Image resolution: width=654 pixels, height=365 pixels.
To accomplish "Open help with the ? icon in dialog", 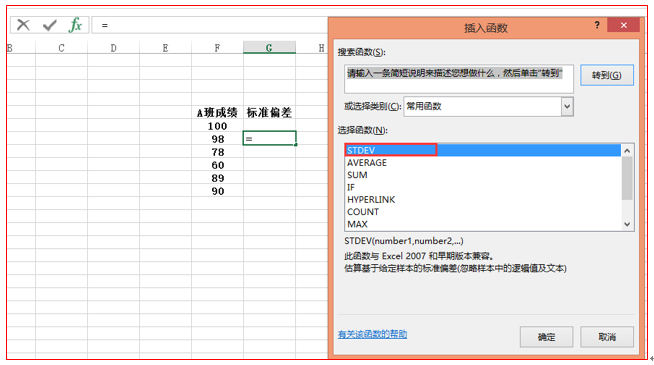I will 597,25.
